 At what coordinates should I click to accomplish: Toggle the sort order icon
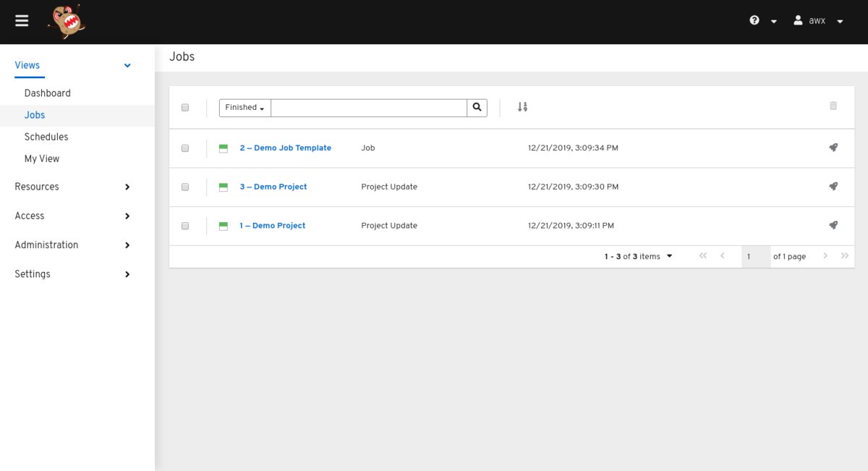522,107
